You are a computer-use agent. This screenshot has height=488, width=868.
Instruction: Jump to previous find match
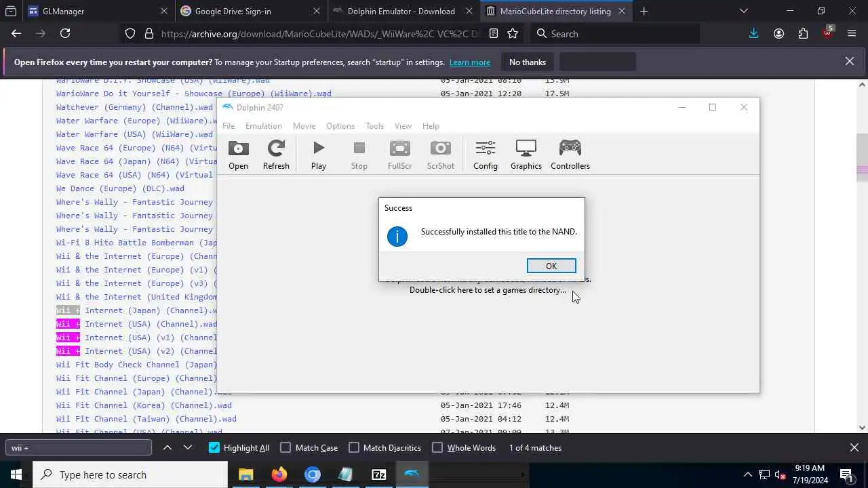[167, 447]
